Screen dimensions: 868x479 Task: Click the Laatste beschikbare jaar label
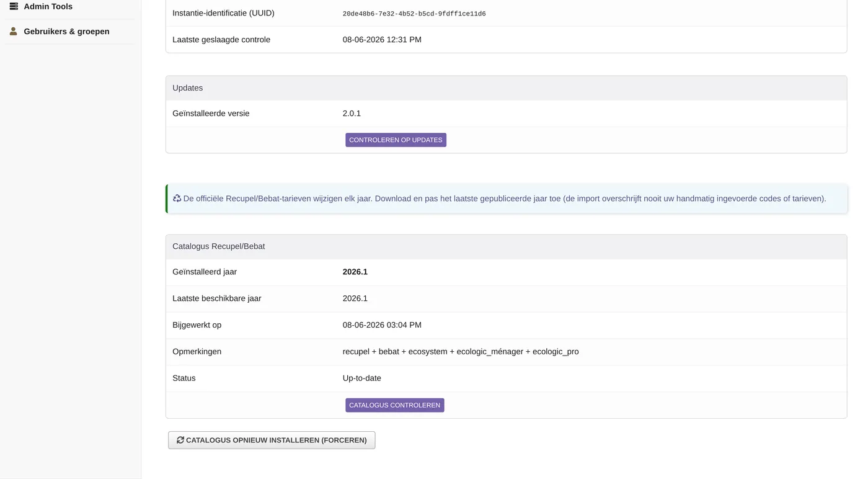click(x=216, y=298)
